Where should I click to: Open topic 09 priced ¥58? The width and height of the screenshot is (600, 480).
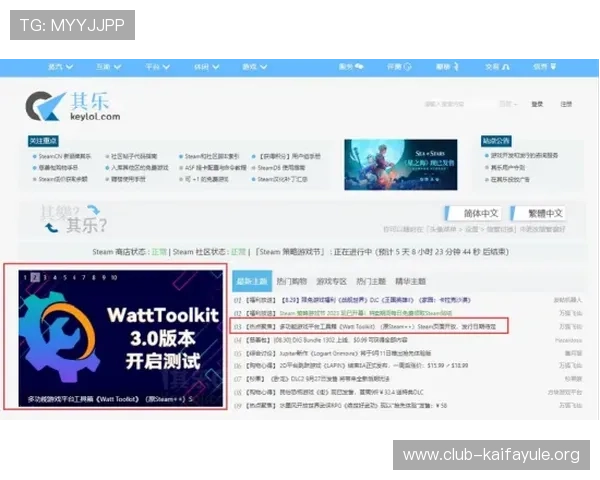363,405
